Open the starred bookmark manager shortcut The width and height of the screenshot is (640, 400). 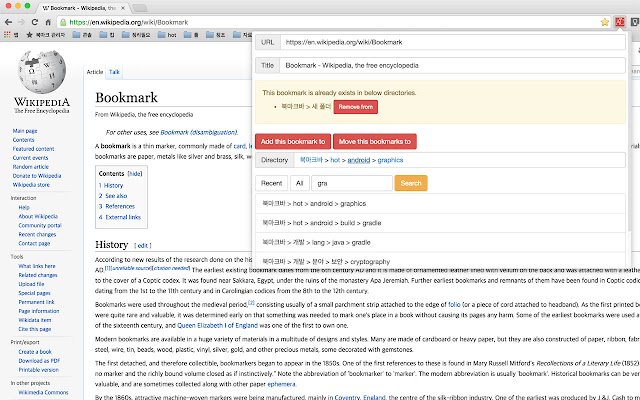45,35
